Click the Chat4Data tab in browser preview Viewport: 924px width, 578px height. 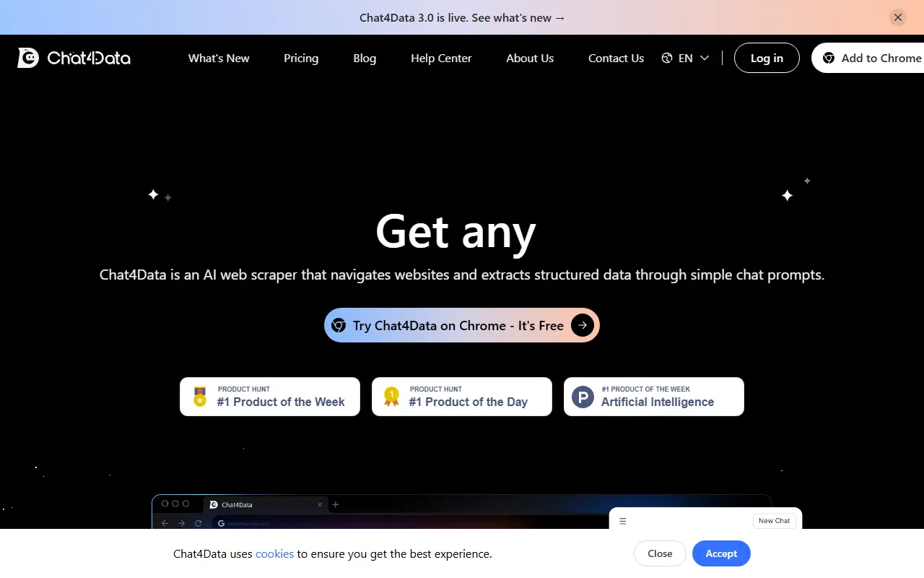(266, 504)
